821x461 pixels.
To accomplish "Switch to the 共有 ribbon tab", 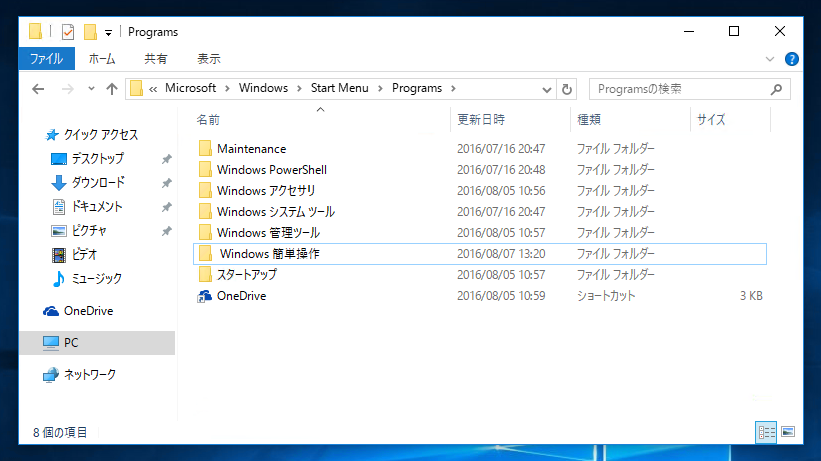I will [x=156, y=59].
